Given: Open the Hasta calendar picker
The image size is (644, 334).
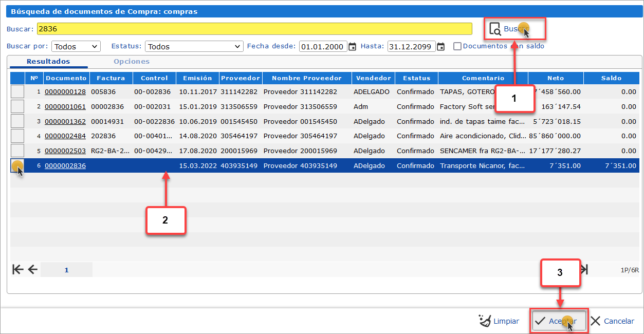Looking at the screenshot, I should pos(440,47).
